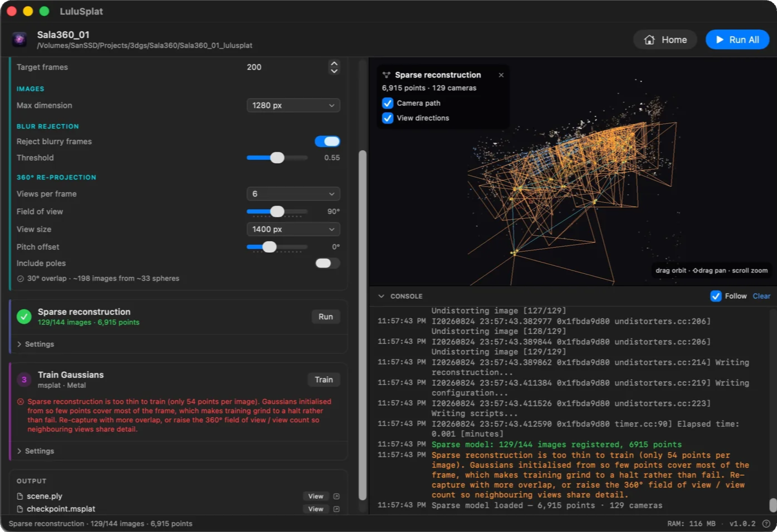The width and height of the screenshot is (777, 532).
Task: View the scene.ply output
Action: [316, 496]
